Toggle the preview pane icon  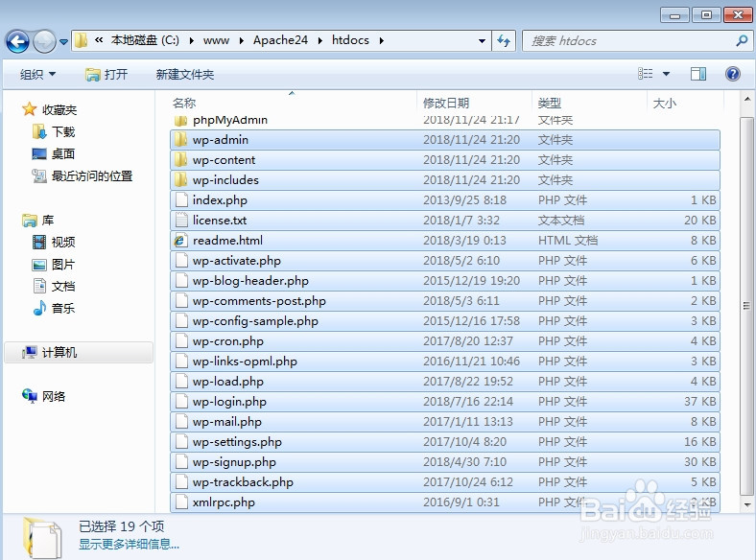coord(698,74)
